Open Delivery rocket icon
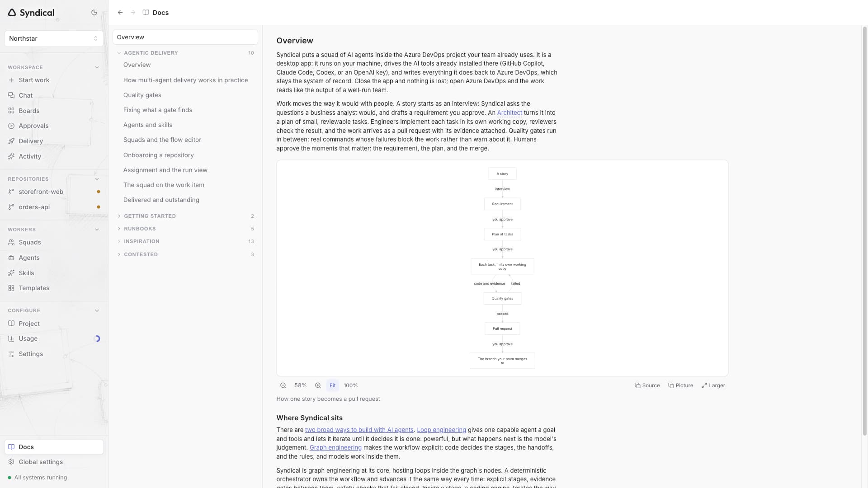The height and width of the screenshot is (488, 868). pos(11,141)
